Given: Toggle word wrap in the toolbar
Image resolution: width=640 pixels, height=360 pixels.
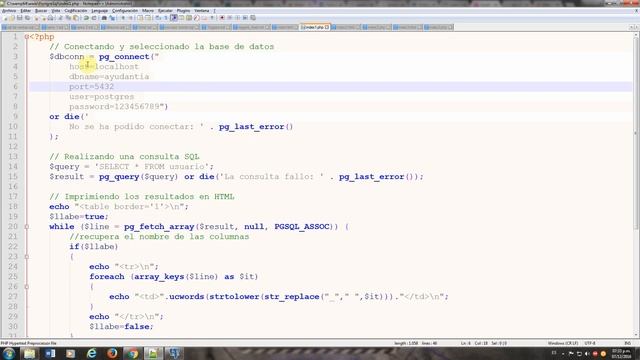Looking at the screenshot, I should coord(158,18).
